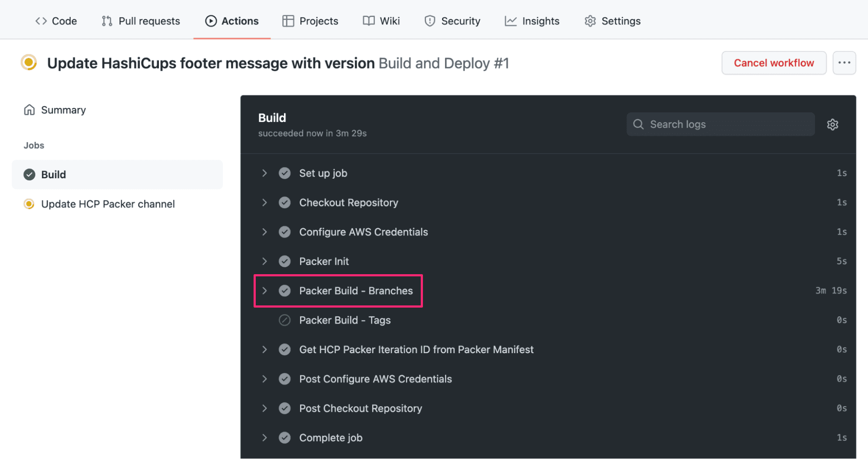Click the Set up job success checkmark

click(284, 173)
